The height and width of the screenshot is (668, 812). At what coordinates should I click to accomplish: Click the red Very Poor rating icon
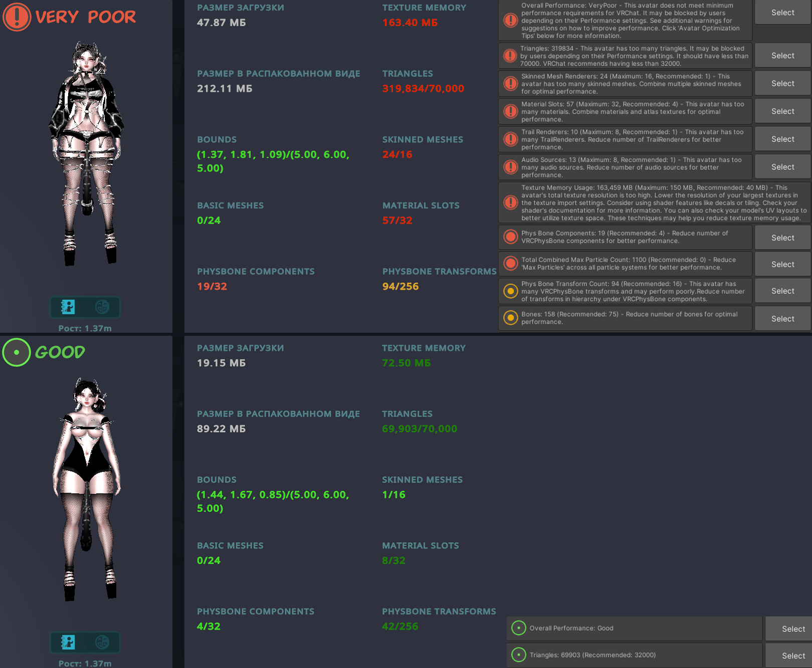point(17,17)
